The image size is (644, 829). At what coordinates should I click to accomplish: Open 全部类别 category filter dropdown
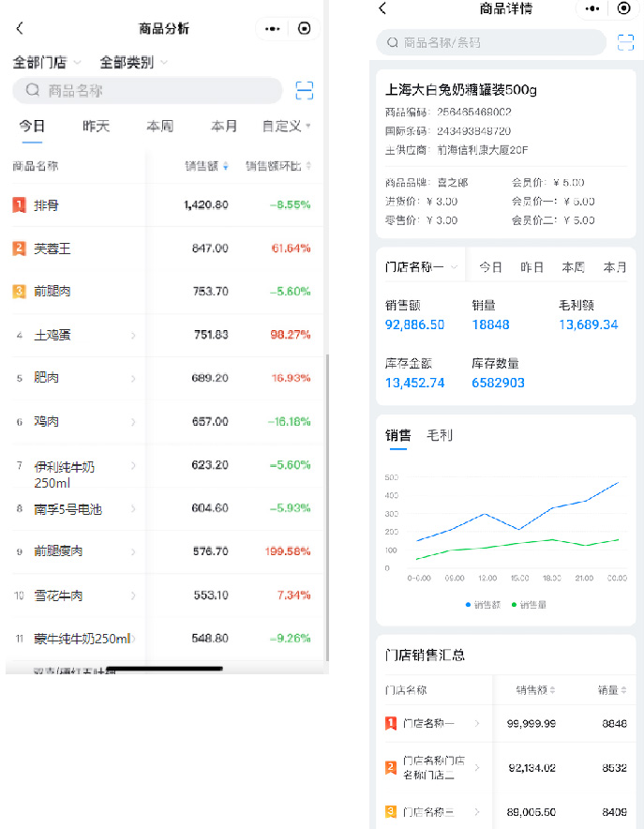(134, 63)
